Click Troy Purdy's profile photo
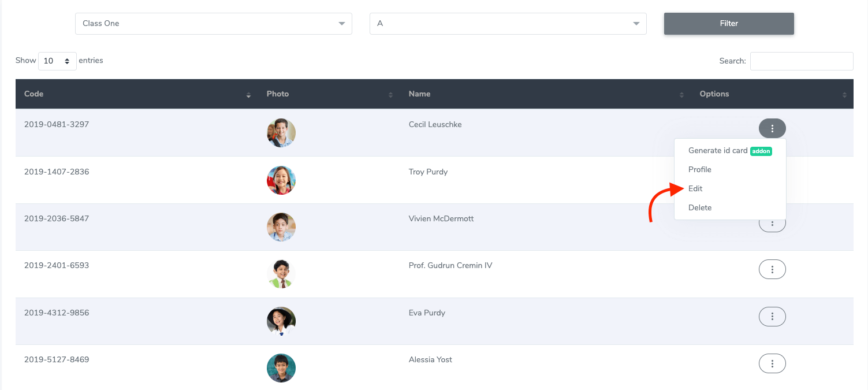The image size is (868, 390). pyautogui.click(x=281, y=180)
